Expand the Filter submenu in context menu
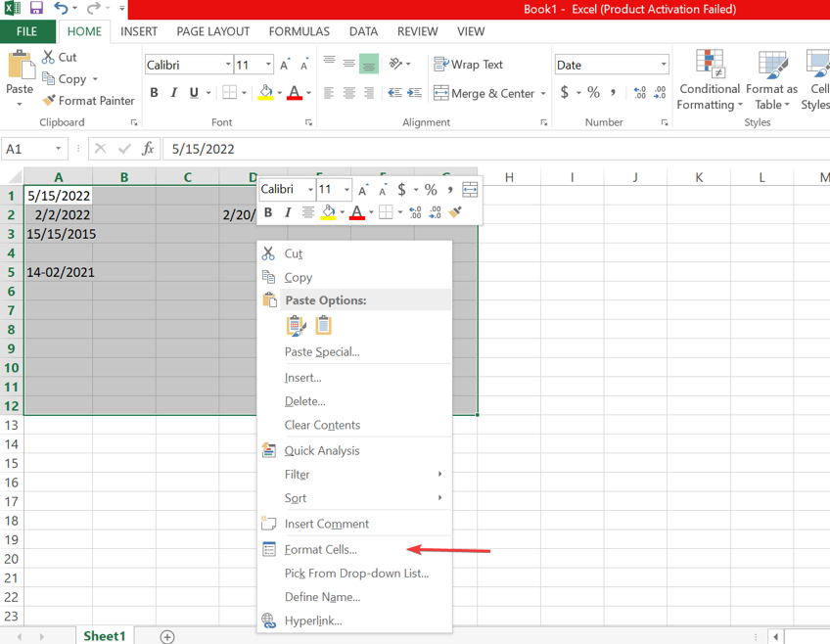830x644 pixels. pyautogui.click(x=354, y=474)
